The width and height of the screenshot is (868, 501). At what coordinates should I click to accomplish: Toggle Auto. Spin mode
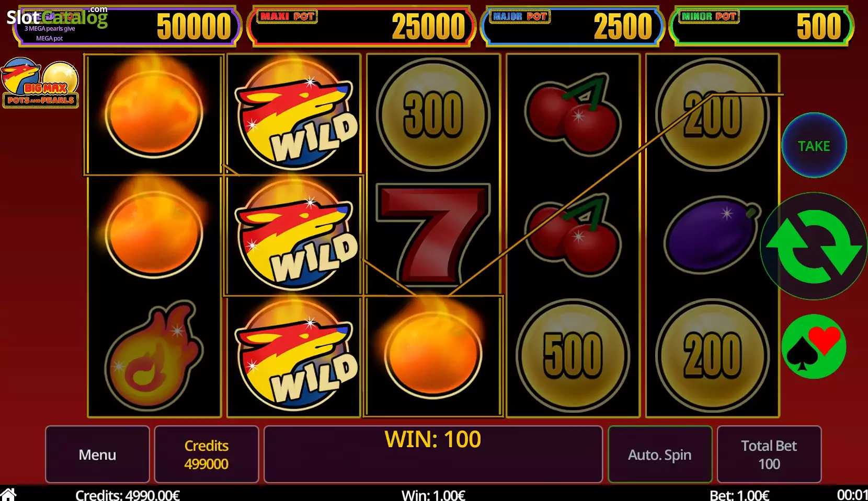click(x=660, y=455)
